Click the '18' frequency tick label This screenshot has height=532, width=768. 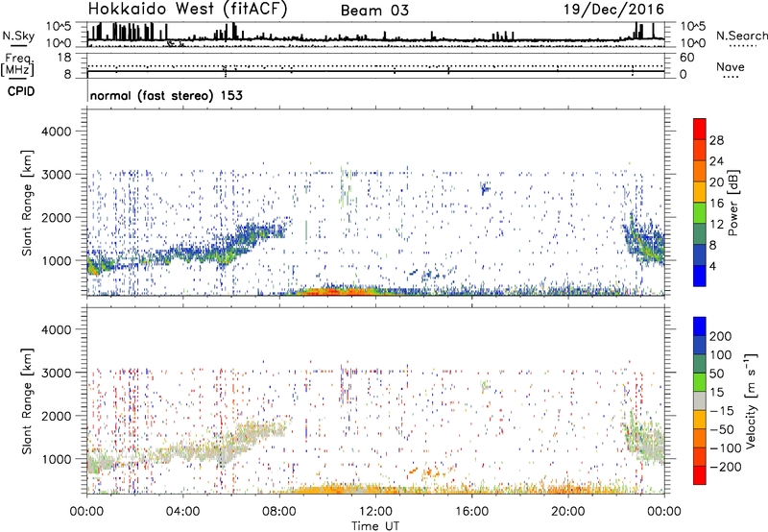[64, 58]
